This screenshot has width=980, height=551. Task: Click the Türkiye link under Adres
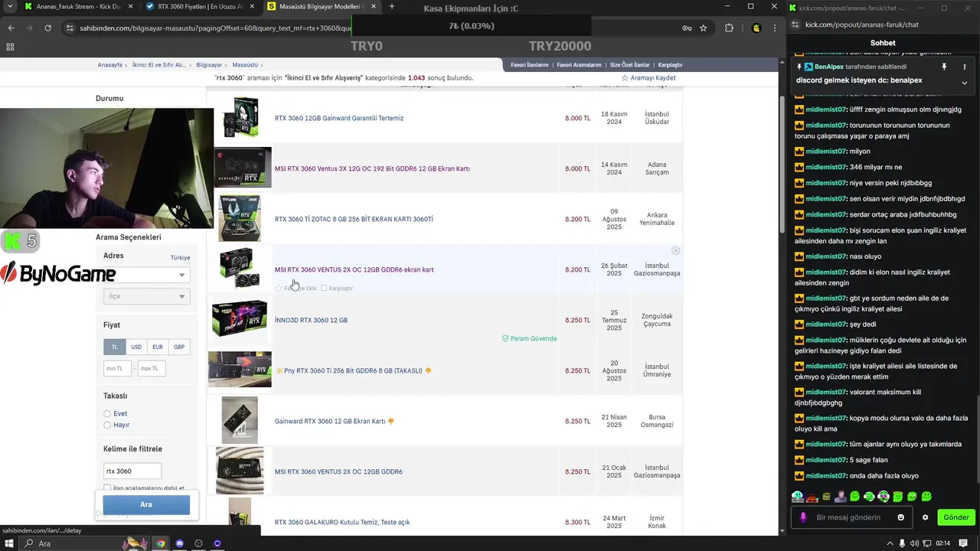[x=180, y=258]
